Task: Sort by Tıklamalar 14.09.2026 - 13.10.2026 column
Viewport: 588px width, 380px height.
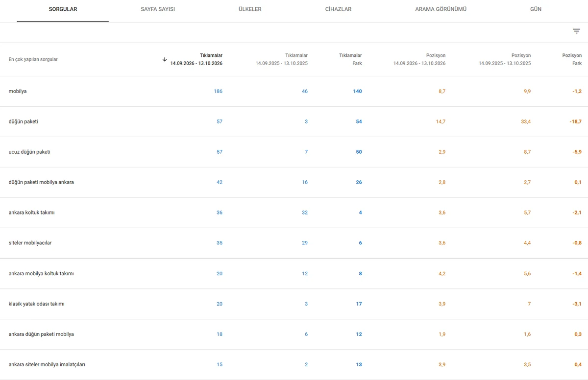Action: 196,59
